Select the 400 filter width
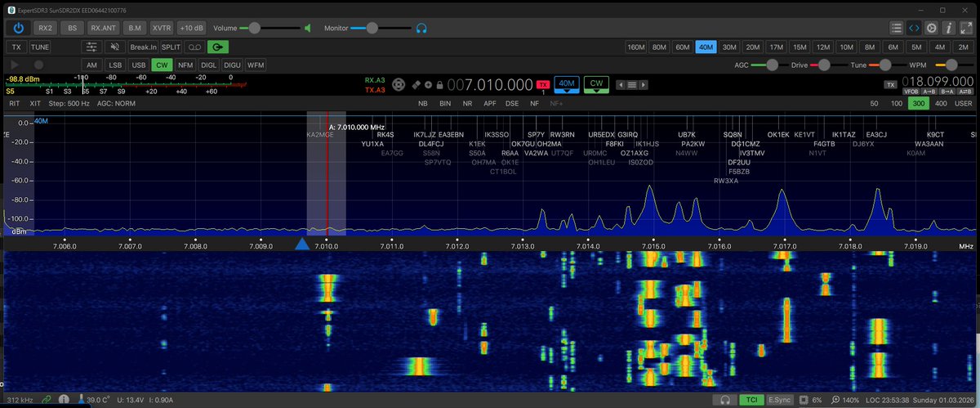The height and width of the screenshot is (408, 980). (941, 104)
